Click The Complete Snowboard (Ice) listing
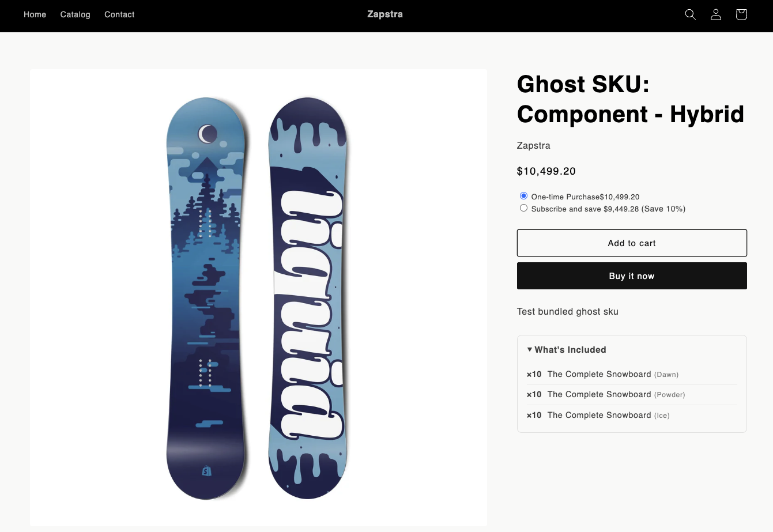The width and height of the screenshot is (773, 532). 599,415
